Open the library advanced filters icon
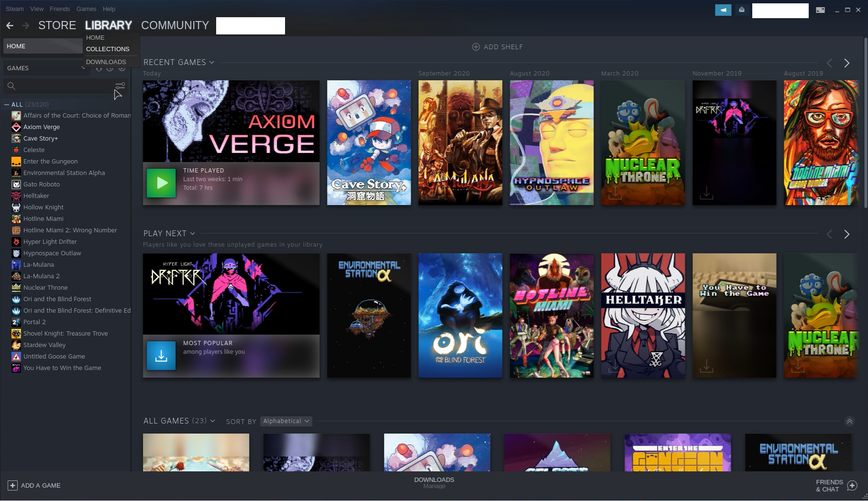Image resolution: width=868 pixels, height=501 pixels. (x=120, y=86)
